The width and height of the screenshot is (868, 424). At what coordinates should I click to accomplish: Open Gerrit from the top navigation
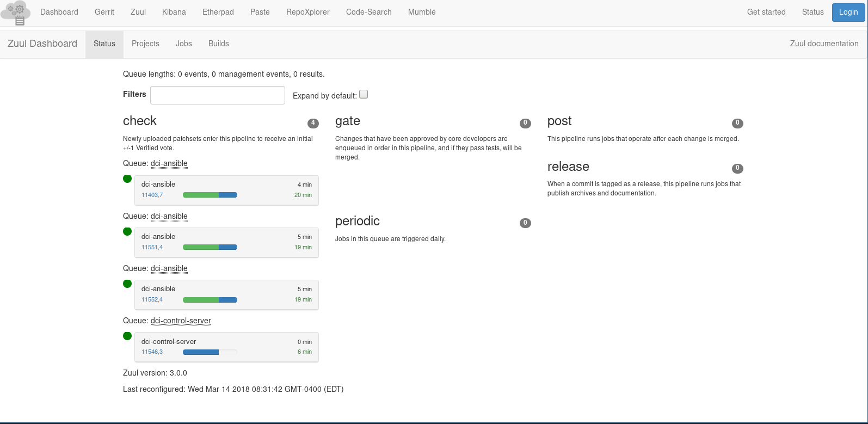point(104,12)
